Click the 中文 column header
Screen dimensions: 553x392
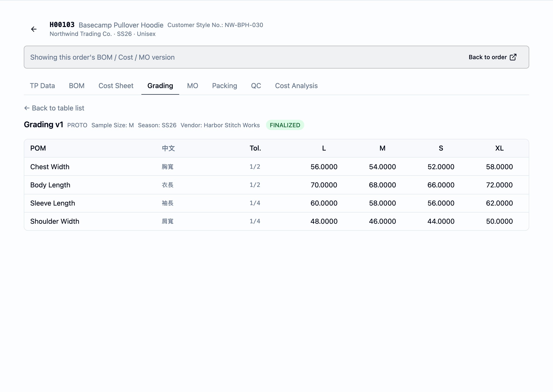168,148
